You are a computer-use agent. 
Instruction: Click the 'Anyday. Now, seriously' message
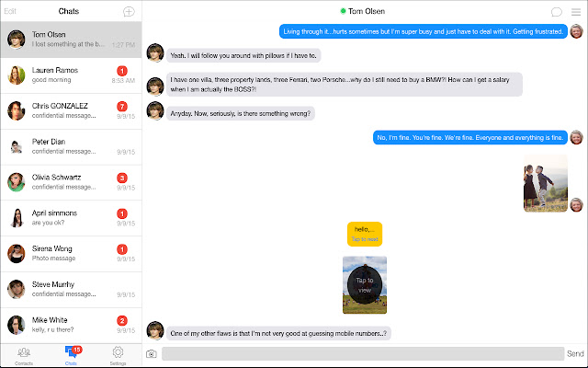241,113
